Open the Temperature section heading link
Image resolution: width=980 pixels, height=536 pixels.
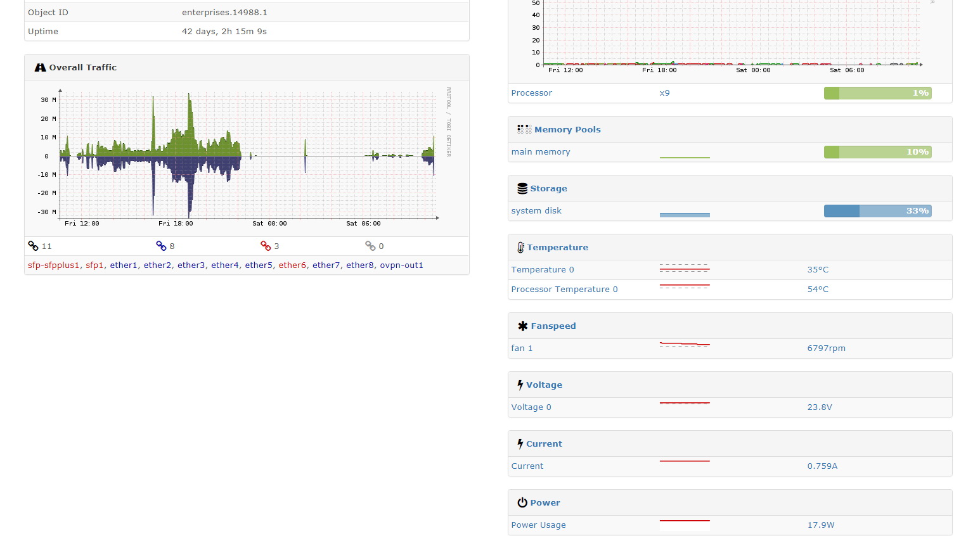click(557, 247)
